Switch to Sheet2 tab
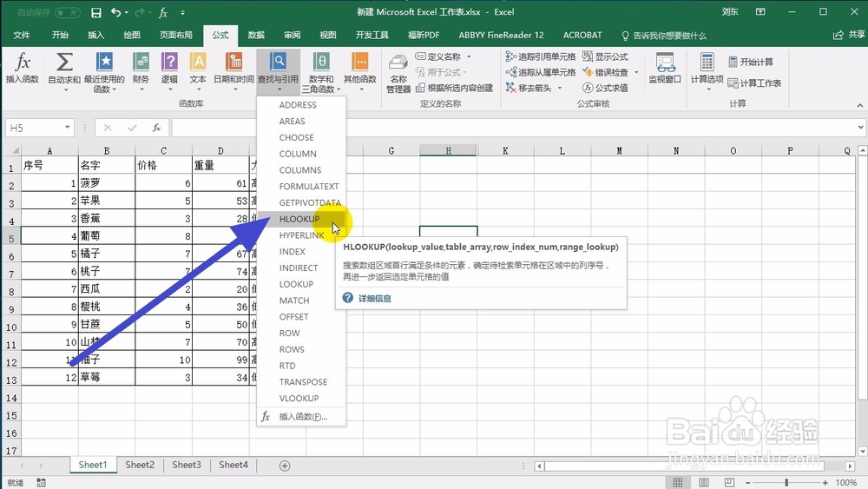The height and width of the screenshot is (489, 868). (x=140, y=466)
